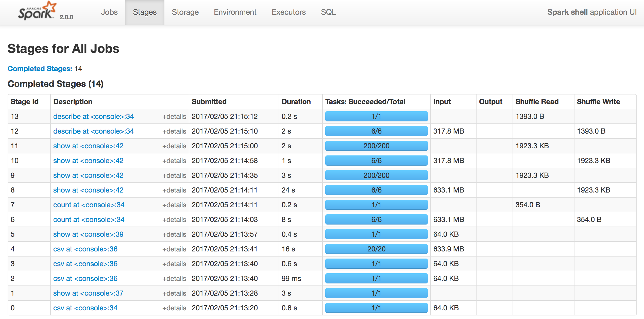
Task: Open stage 9 show at <console>:42
Action: tap(88, 175)
